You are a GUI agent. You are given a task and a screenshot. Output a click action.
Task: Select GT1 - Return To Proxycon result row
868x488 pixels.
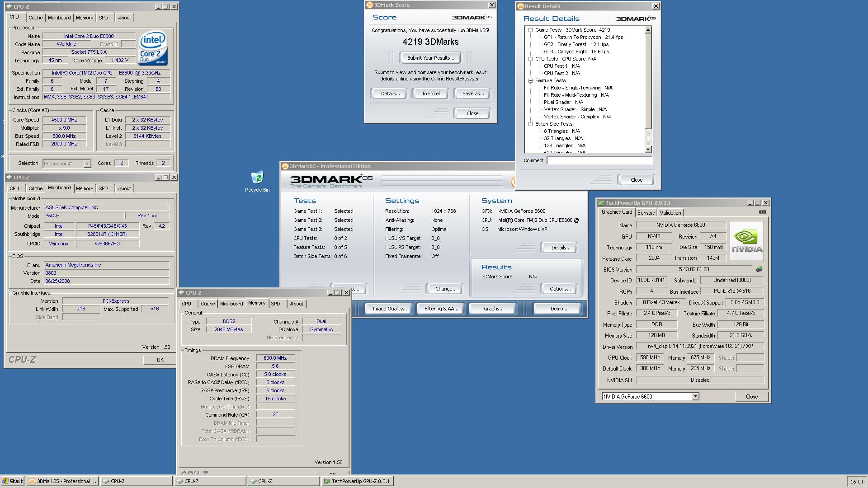(x=583, y=37)
